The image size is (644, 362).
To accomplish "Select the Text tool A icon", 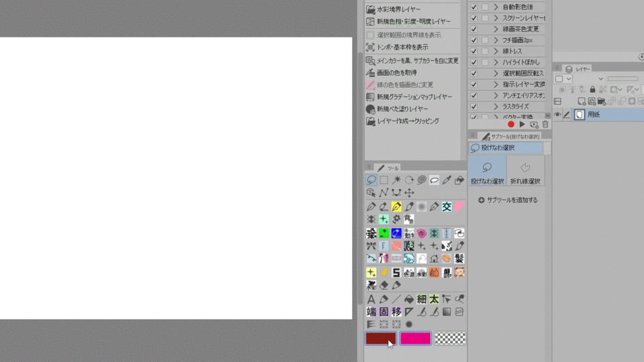I will [x=371, y=299].
